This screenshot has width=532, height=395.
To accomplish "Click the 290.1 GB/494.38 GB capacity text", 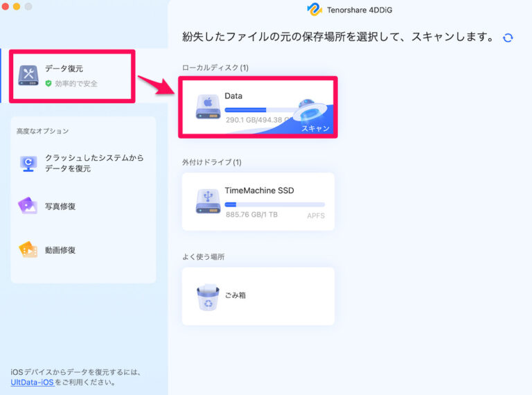I will point(258,120).
